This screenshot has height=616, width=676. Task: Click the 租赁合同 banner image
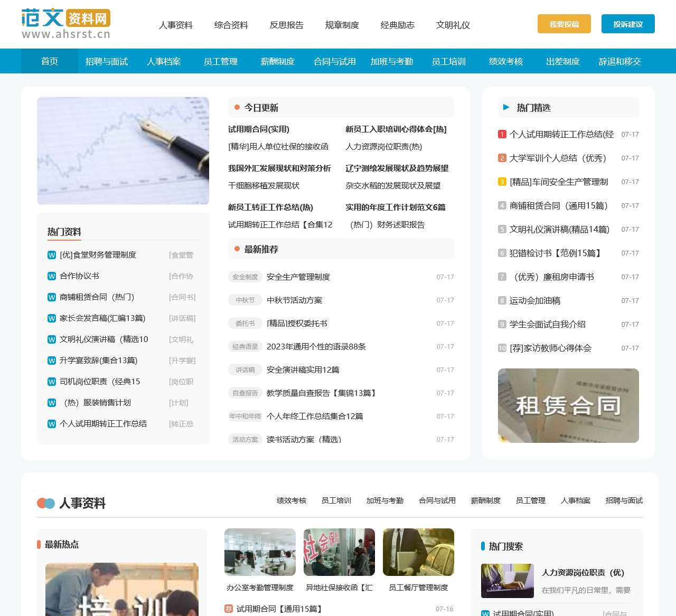coord(568,405)
